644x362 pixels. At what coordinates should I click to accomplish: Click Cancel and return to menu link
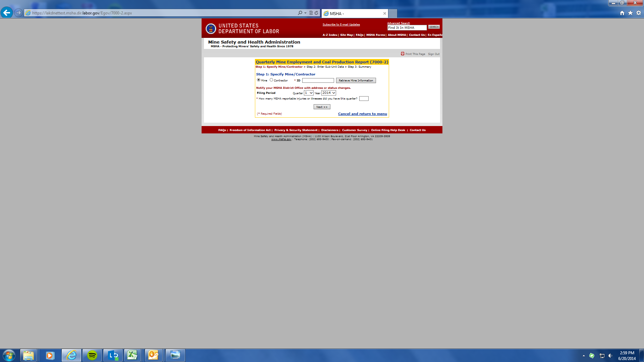362,114
